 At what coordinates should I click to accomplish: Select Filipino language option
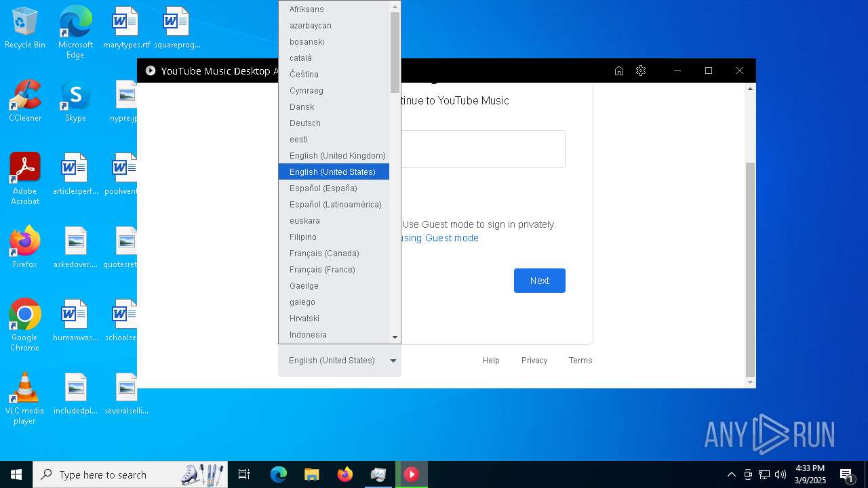pyautogui.click(x=334, y=237)
